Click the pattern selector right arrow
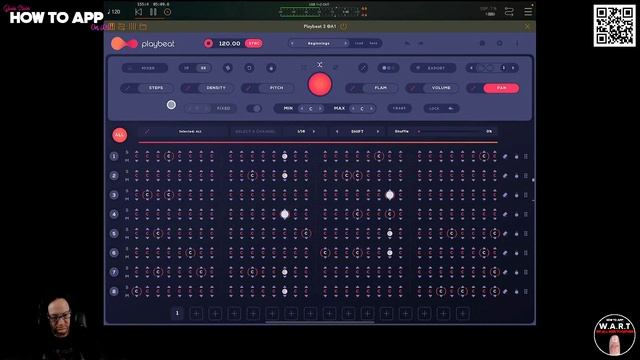The height and width of the screenshot is (360, 640). point(513,68)
